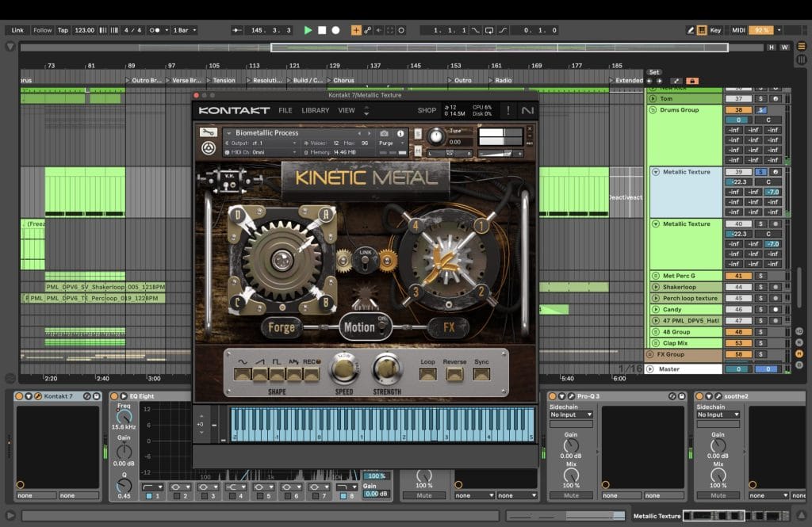
Task: Open the 1 Bar quantization dropdown
Action: [184, 30]
